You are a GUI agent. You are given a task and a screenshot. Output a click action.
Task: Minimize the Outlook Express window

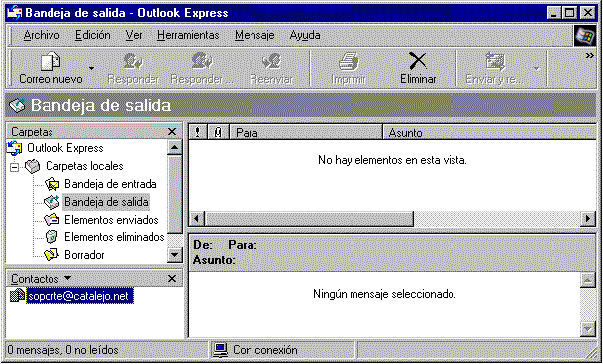point(554,14)
